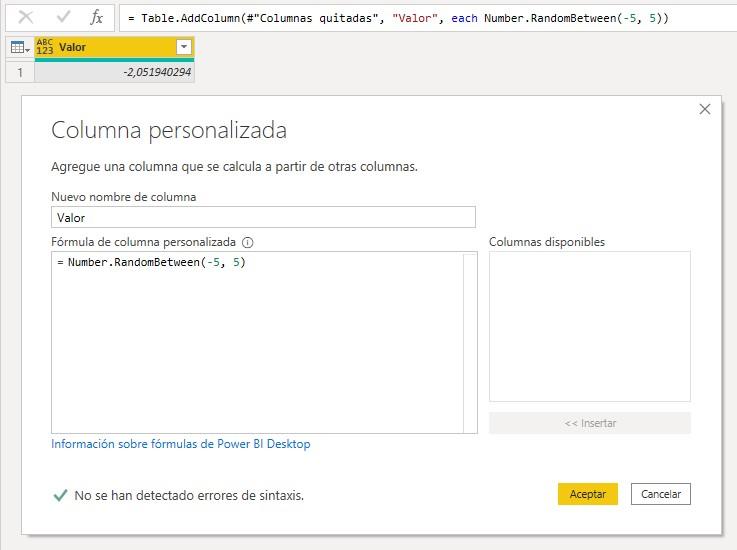Click into the formula bar text
The width and height of the screenshot is (737, 550).
click(x=420, y=18)
